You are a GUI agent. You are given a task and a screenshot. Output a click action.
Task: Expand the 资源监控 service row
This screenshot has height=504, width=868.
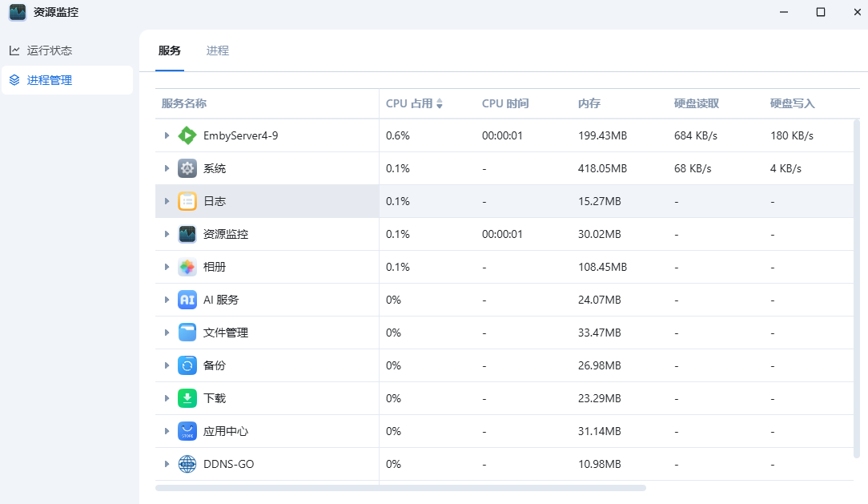[167, 234]
